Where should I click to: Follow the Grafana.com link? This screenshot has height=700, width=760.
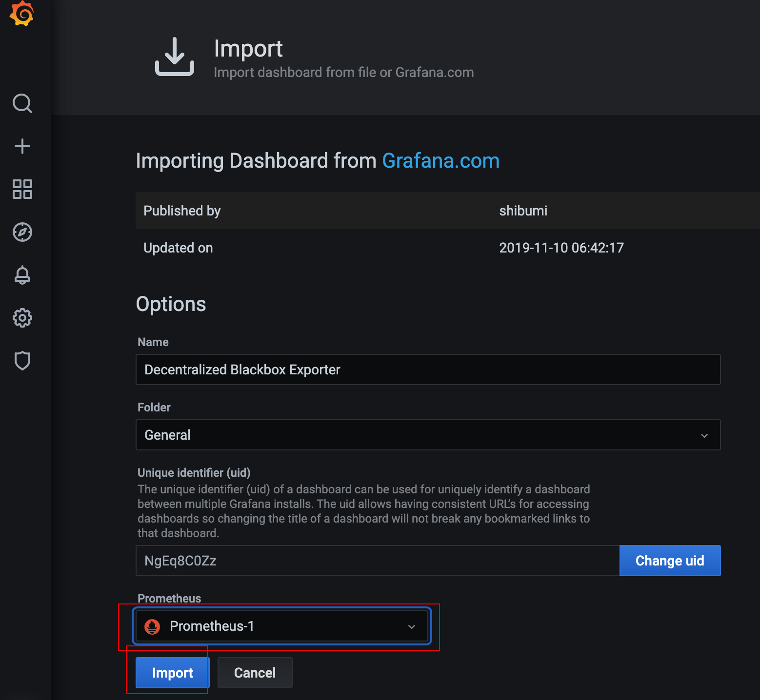click(x=441, y=161)
